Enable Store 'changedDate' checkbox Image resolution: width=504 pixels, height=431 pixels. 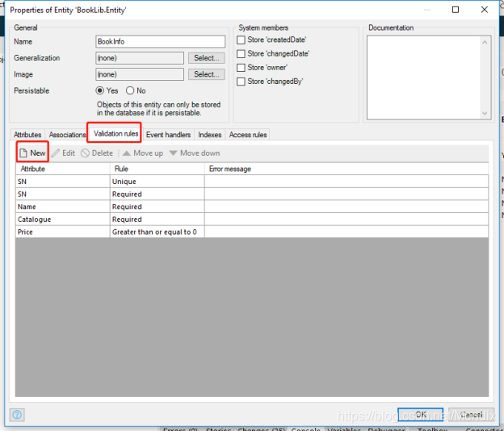coord(241,53)
